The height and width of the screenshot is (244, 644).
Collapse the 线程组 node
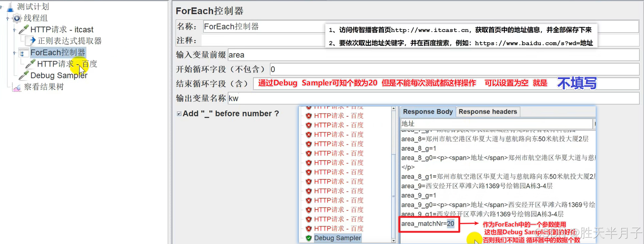coord(7,18)
